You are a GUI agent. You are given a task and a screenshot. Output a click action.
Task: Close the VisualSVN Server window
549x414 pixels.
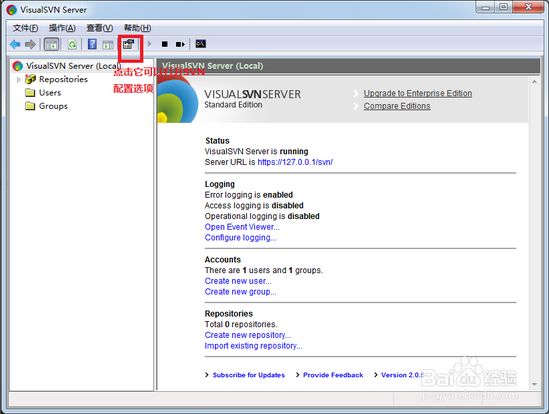[x=528, y=7]
